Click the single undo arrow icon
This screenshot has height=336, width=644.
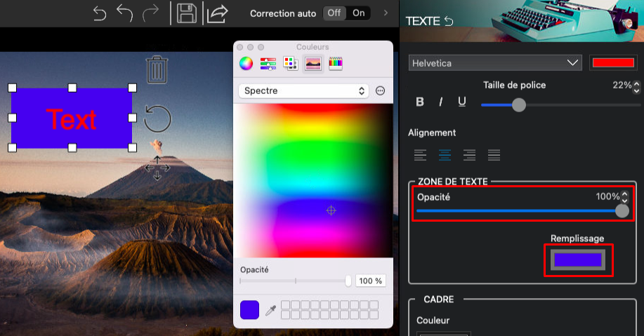(x=125, y=13)
